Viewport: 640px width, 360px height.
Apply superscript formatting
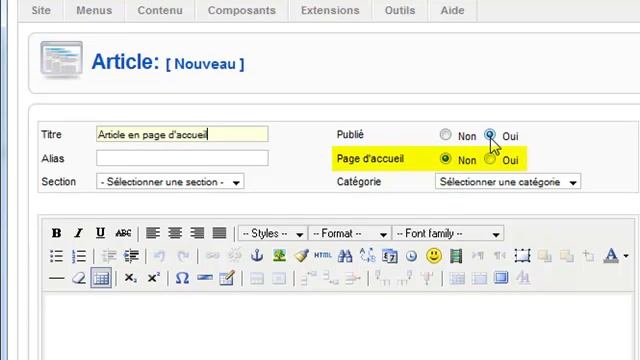(153, 278)
